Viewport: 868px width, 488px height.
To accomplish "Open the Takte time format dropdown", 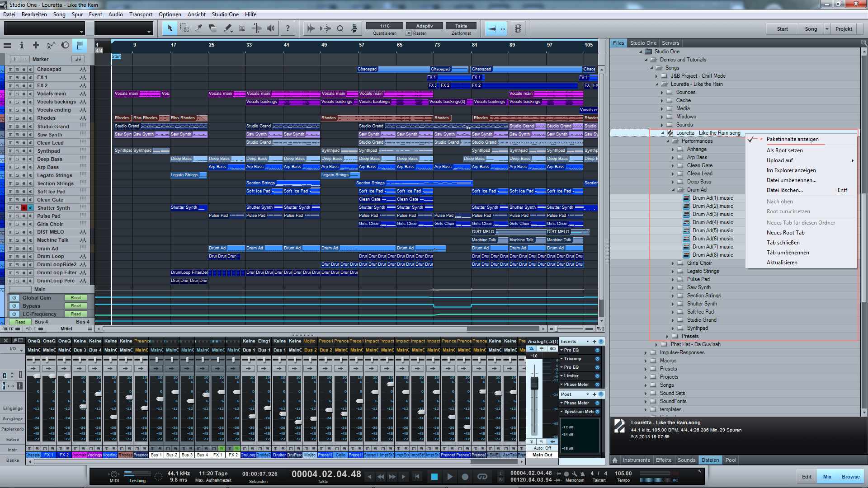I will 461,26.
